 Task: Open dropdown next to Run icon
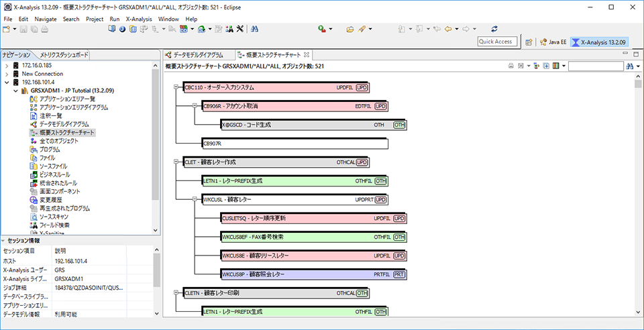(x=331, y=29)
